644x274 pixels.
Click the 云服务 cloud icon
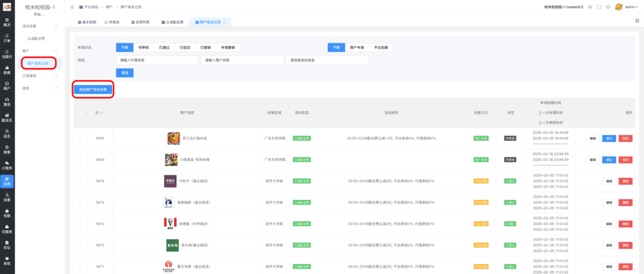point(7,229)
